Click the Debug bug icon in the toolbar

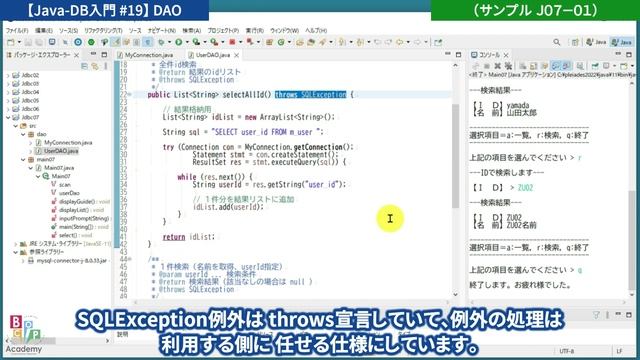coord(162,42)
